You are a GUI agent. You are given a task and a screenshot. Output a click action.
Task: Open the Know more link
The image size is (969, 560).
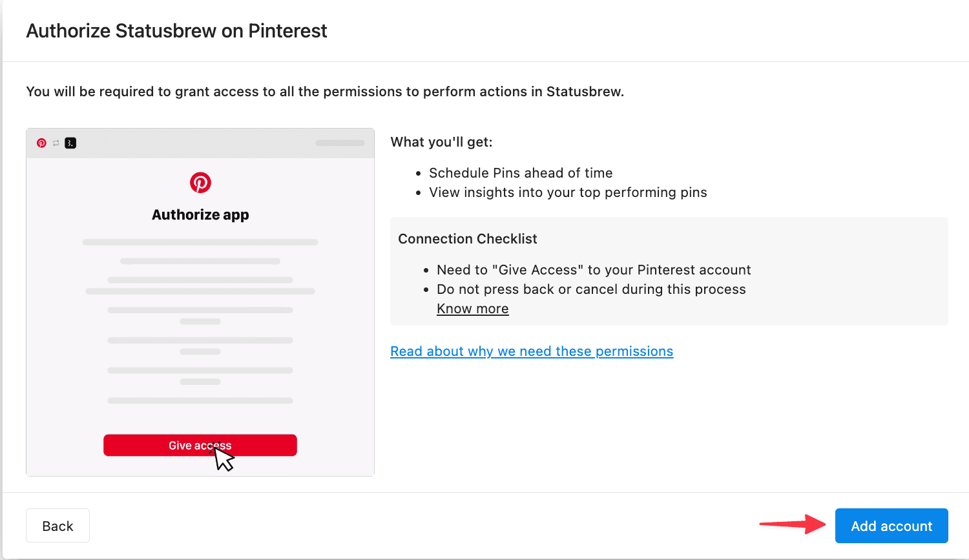coord(473,309)
